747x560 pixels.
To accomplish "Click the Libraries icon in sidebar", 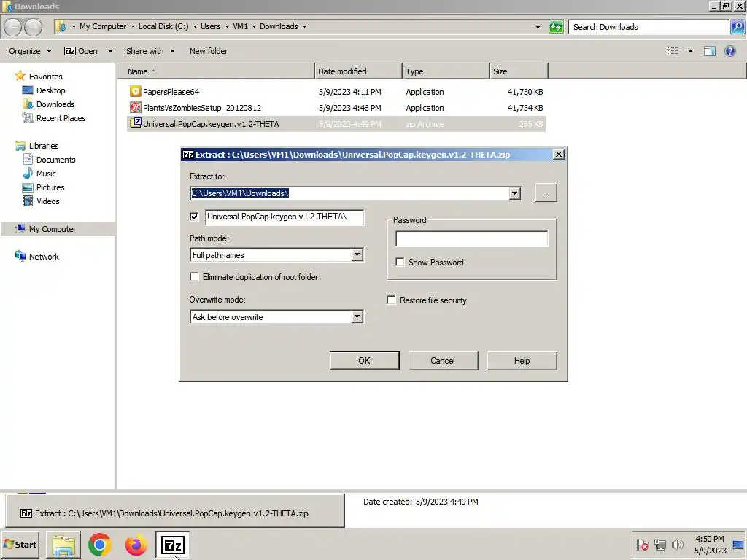I will [20, 146].
